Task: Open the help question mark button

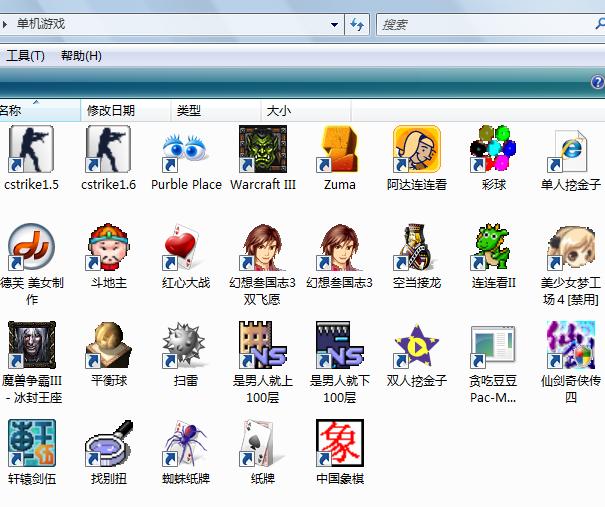Action: pos(597,82)
